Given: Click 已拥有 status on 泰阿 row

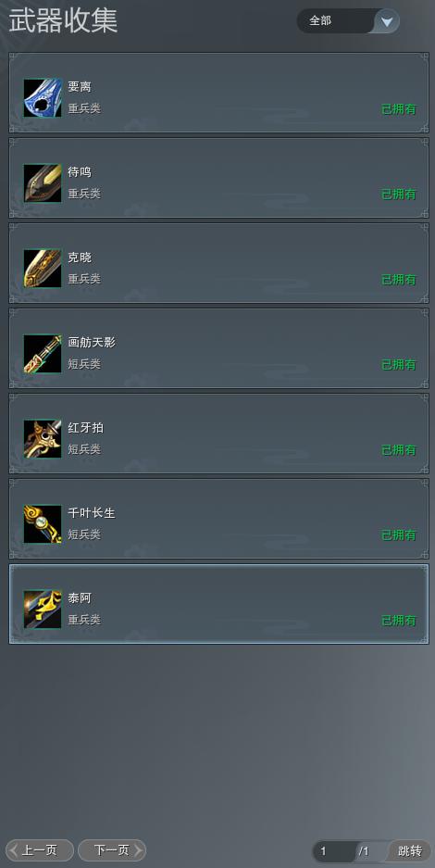Looking at the screenshot, I should pyautogui.click(x=399, y=621).
